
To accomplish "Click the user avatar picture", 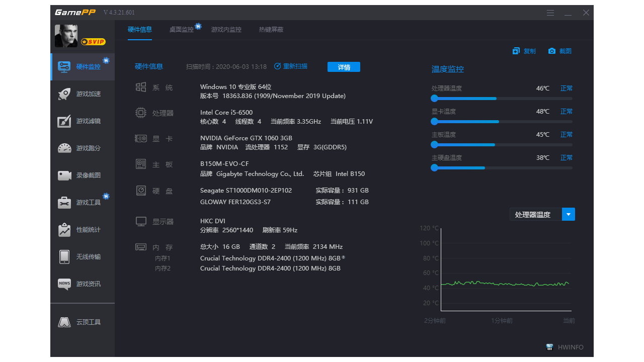I will [x=66, y=36].
